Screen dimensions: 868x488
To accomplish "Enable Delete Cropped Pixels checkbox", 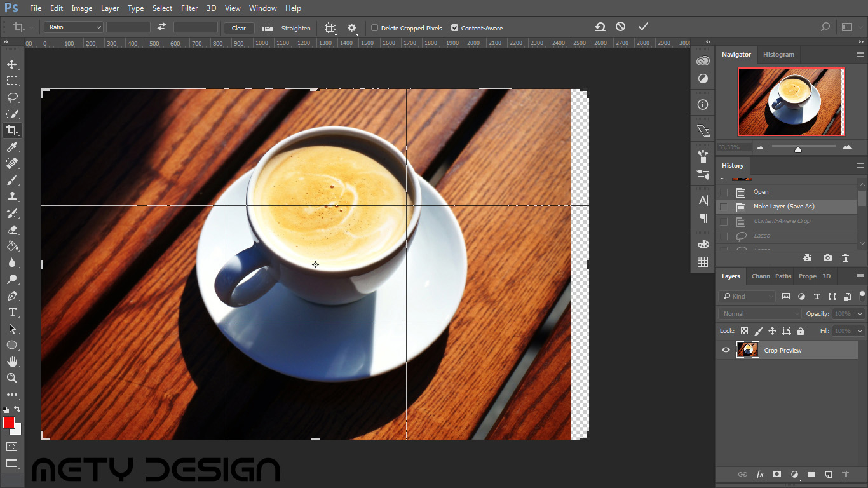I will click(374, 28).
